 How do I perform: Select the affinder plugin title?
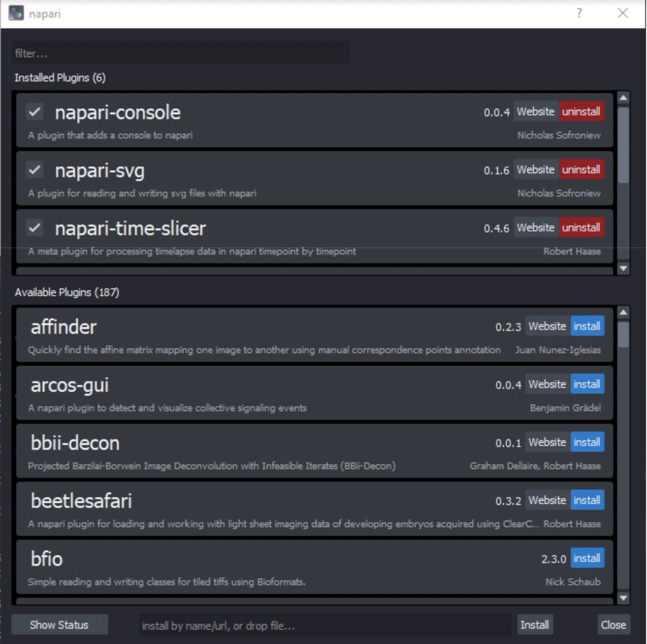[x=63, y=327]
